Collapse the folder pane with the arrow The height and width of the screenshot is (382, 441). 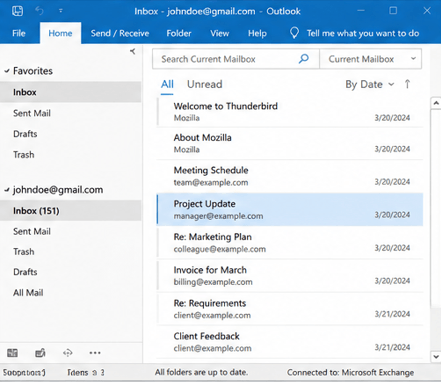(x=133, y=51)
